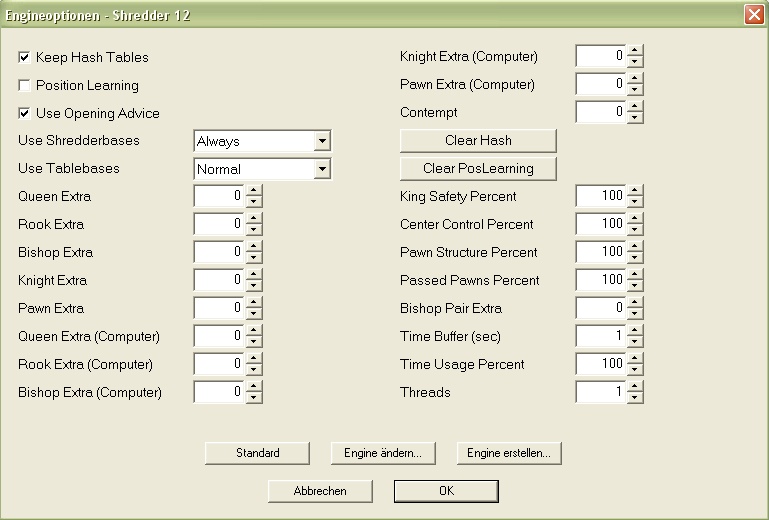Click the Engine erstellen... button
Viewport: 769px width, 520px height.
point(509,453)
